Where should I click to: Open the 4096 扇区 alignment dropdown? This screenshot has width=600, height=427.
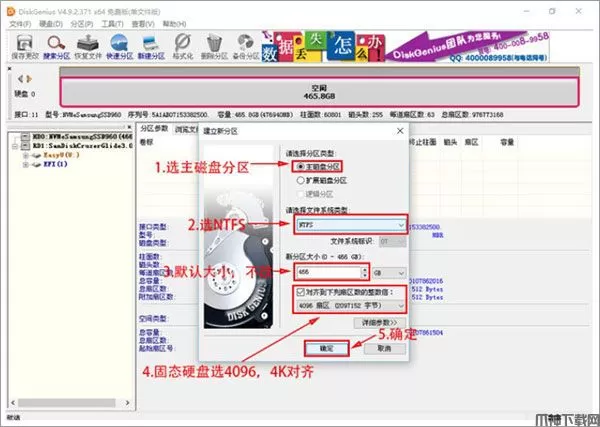tap(350, 306)
